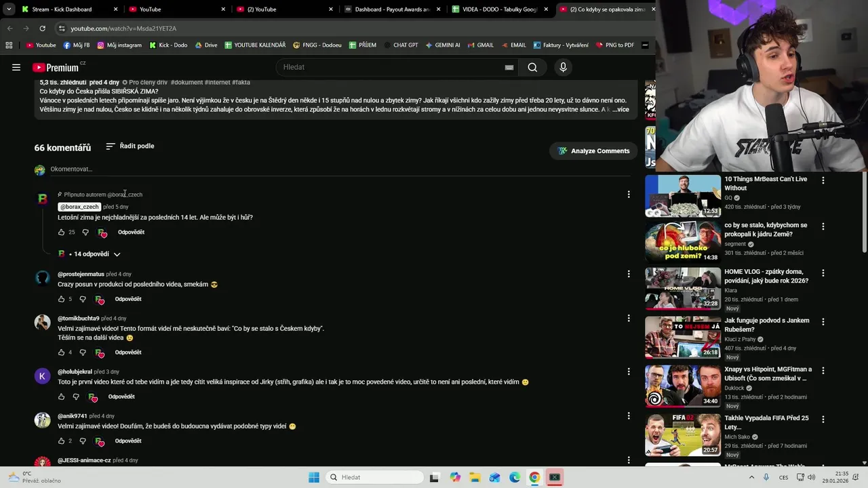868x488 pixels.
Task: Like the @anik9741 comment
Action: 61,441
